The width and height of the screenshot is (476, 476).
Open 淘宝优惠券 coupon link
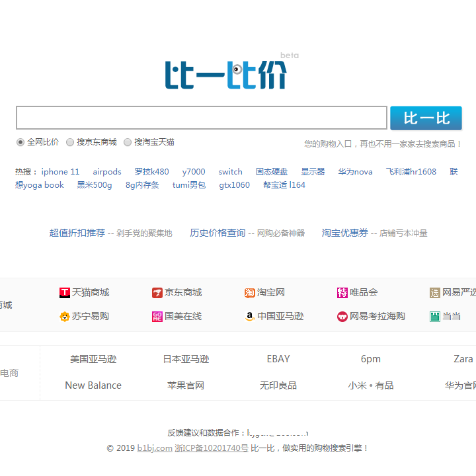coord(345,233)
